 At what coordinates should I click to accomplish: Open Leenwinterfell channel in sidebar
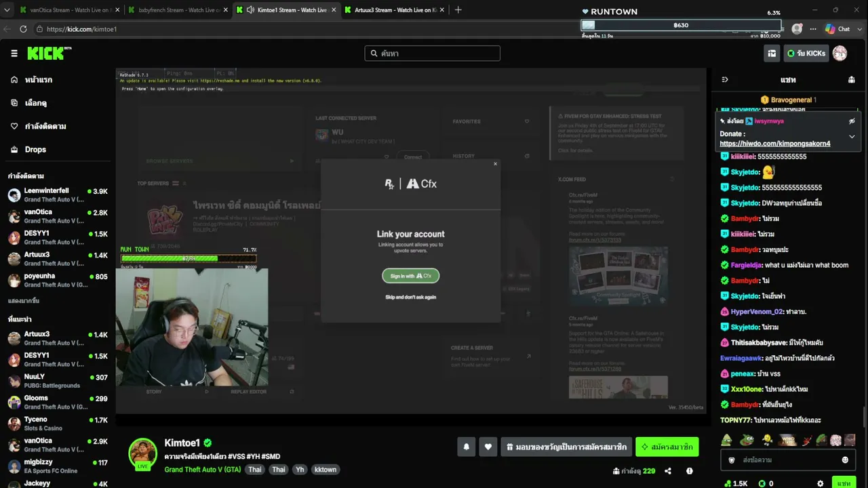(58, 195)
